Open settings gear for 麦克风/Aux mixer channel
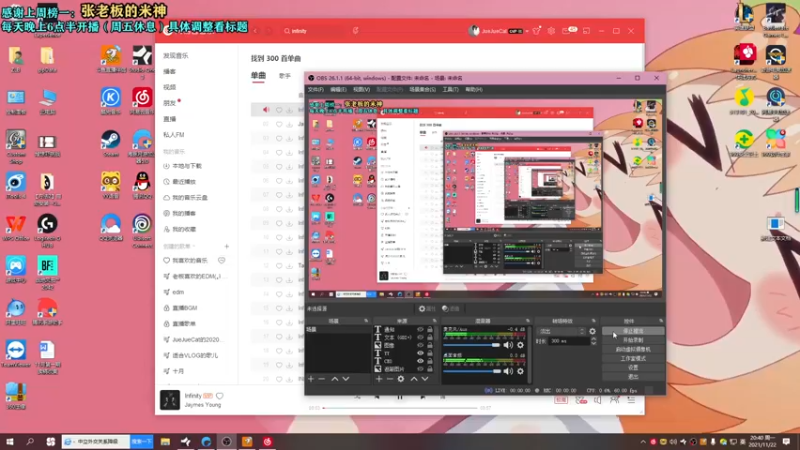Screen dimensions: 800x450 click(x=520, y=345)
